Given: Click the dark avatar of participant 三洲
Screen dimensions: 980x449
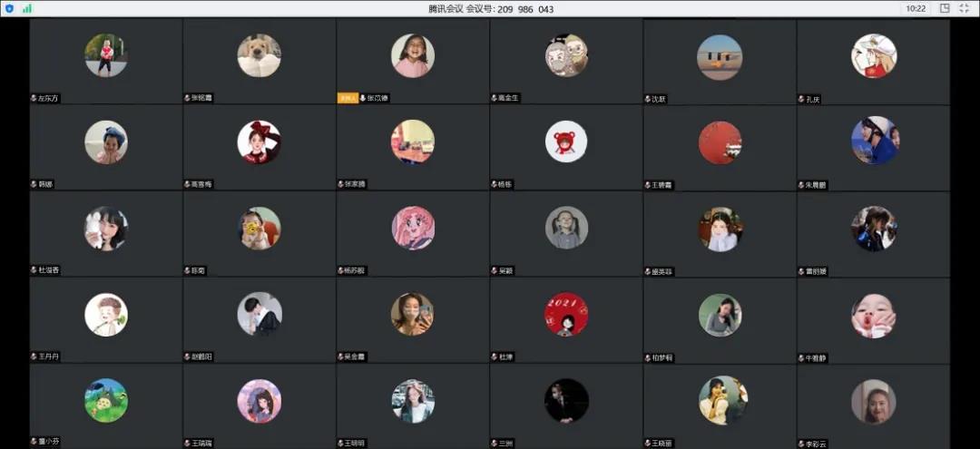Looking at the screenshot, I should coord(566,401).
